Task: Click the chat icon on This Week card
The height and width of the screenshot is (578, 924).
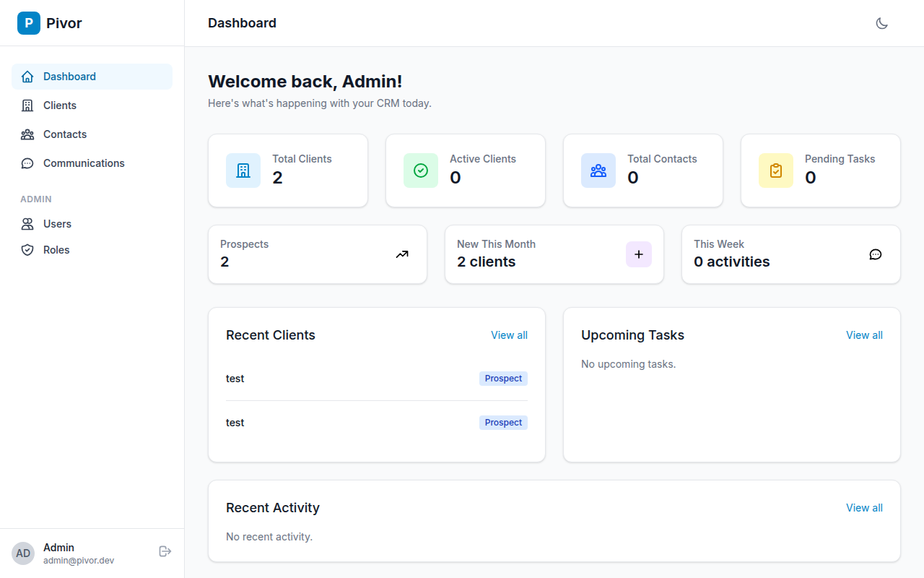Action: click(875, 254)
